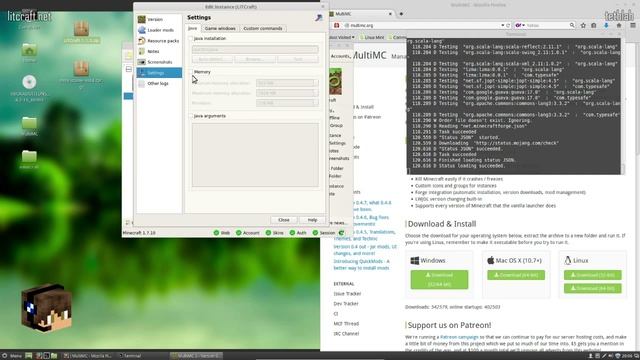
Task: Reload the page in Firefox
Action: (508, 25)
